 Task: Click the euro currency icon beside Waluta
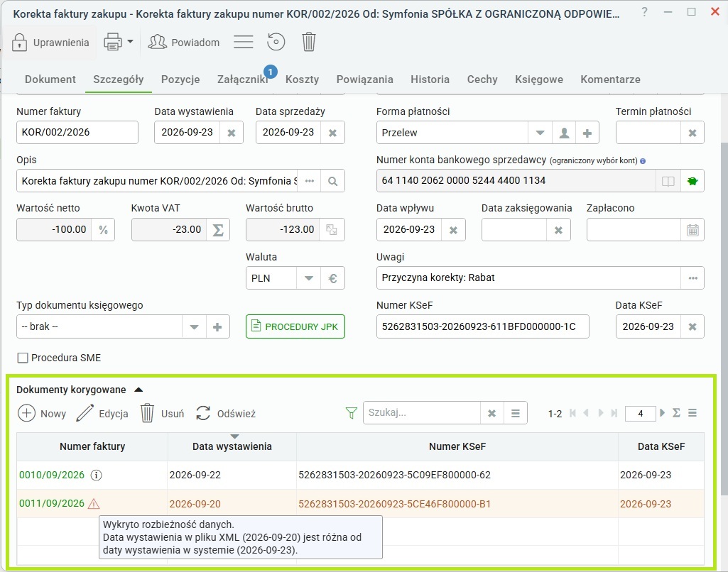pos(332,278)
